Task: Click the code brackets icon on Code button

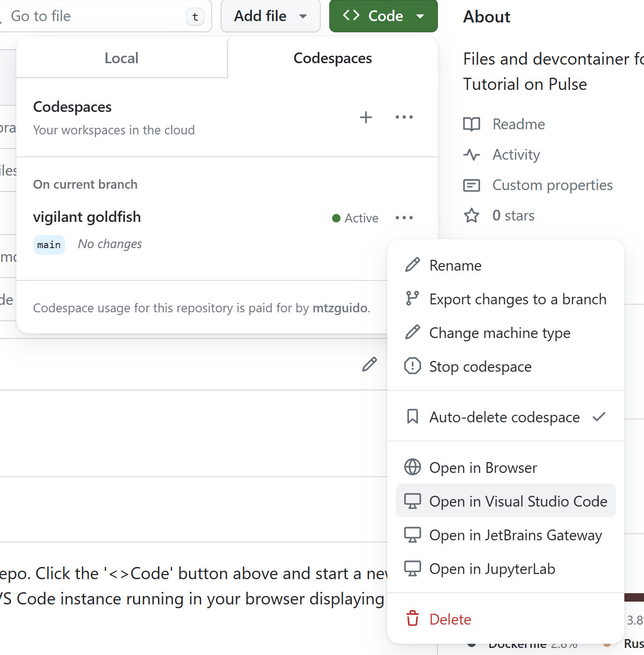Action: pyautogui.click(x=351, y=15)
